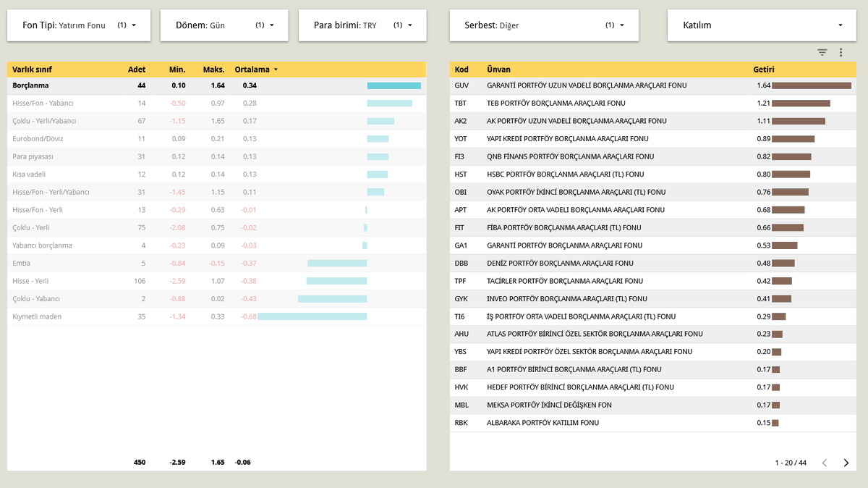The image size is (868, 488).
Task: Select the Hisse/Fon - Yerli/Yabancı row
Action: tap(216, 192)
